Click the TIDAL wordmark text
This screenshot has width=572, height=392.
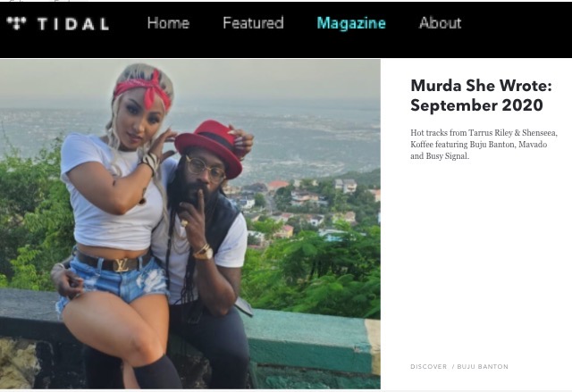point(73,24)
